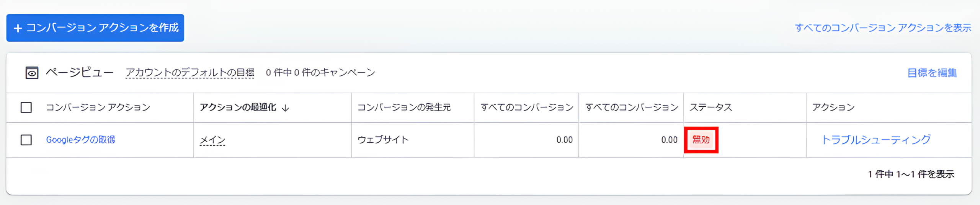This screenshot has height=205, width=980.
Task: Click the ステータス column header
Action: pos(710,107)
